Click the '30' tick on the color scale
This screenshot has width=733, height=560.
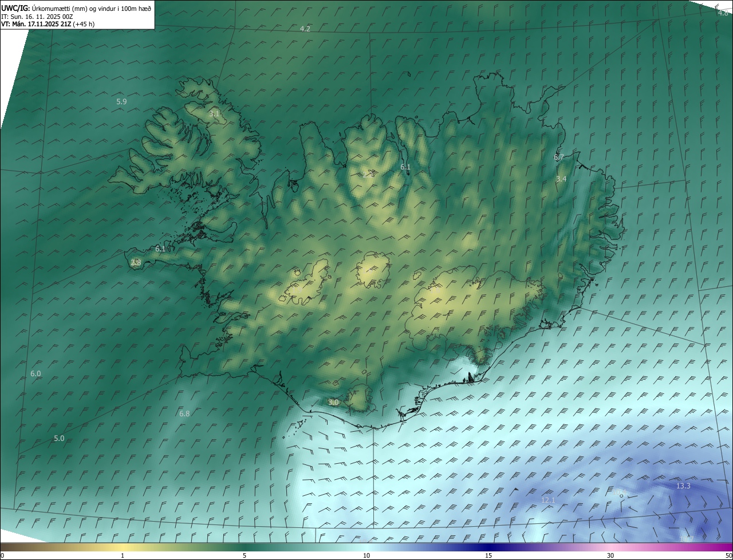[x=610, y=555]
